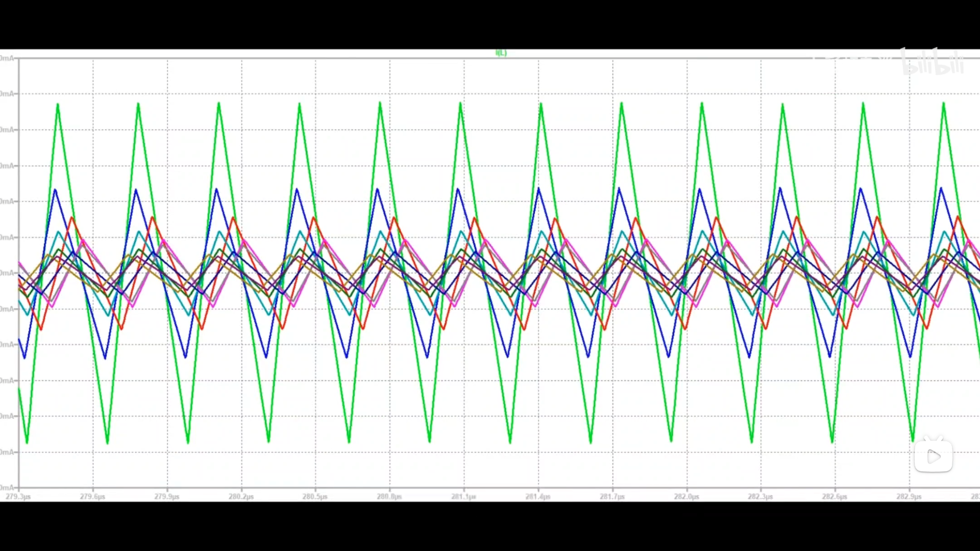Image resolution: width=980 pixels, height=551 pixels.
Task: Click the bilibili watermark logo
Action: tap(933, 62)
